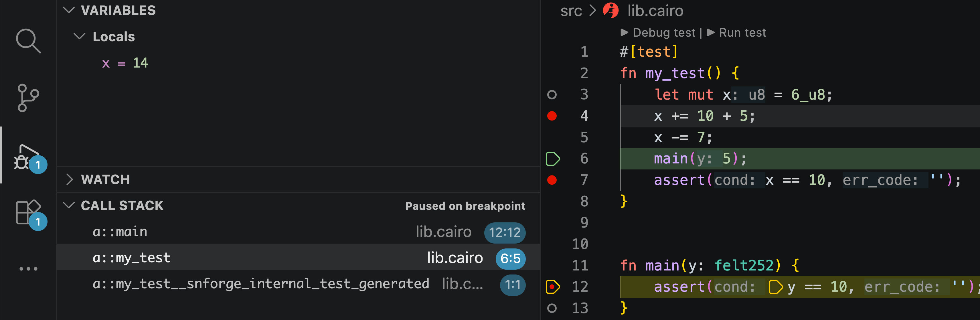This screenshot has width=980, height=320.
Task: Collapse the VARIABLES section
Action: (x=69, y=10)
